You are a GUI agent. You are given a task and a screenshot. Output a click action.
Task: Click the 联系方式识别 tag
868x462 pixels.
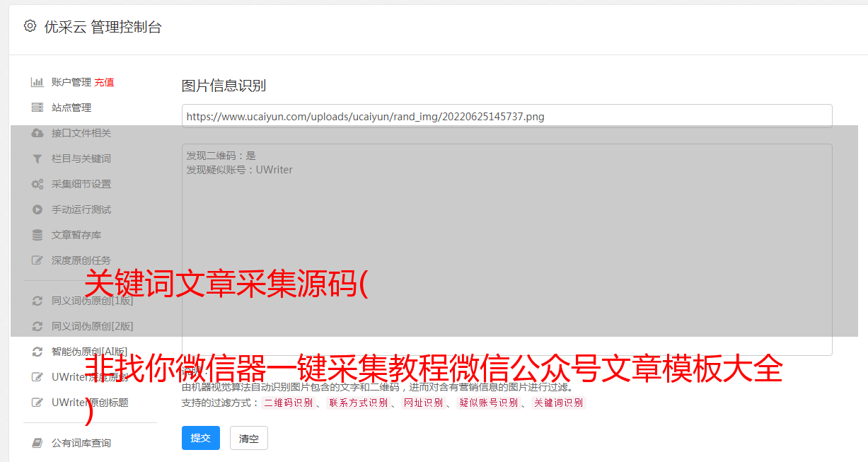pyautogui.click(x=358, y=403)
